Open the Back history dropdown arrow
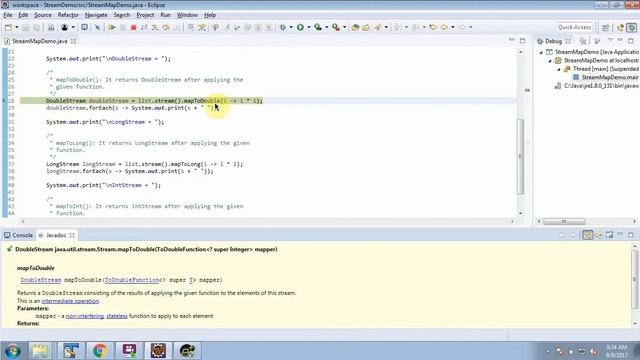The width and height of the screenshot is (640, 360). 453,27
